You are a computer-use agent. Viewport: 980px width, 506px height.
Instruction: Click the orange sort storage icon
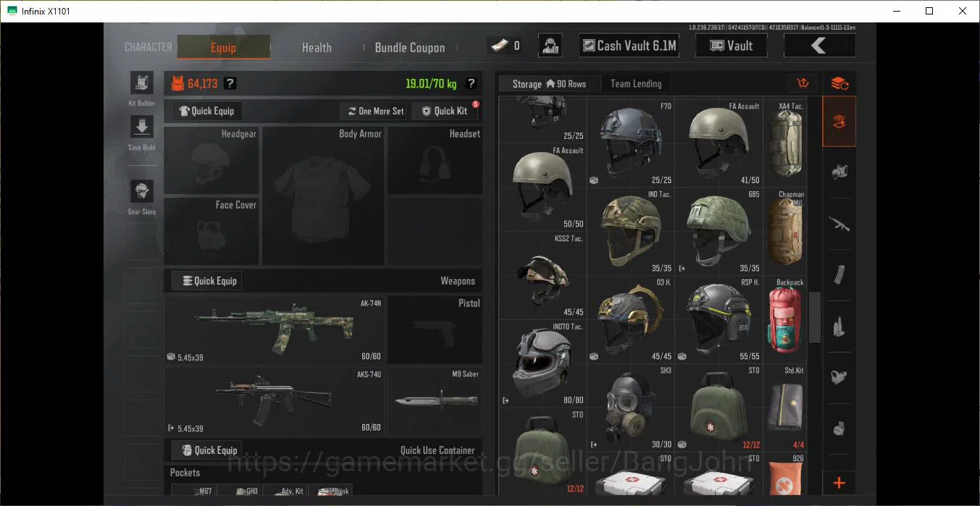tap(803, 83)
